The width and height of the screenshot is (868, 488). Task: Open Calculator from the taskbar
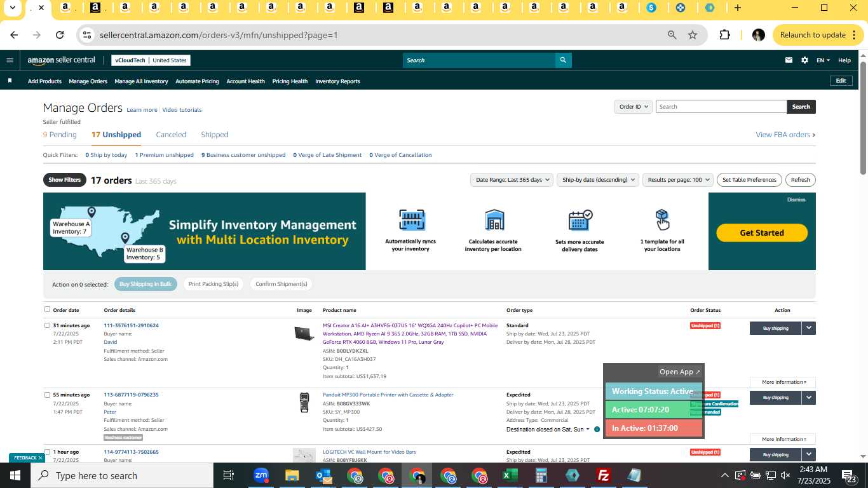(x=541, y=475)
